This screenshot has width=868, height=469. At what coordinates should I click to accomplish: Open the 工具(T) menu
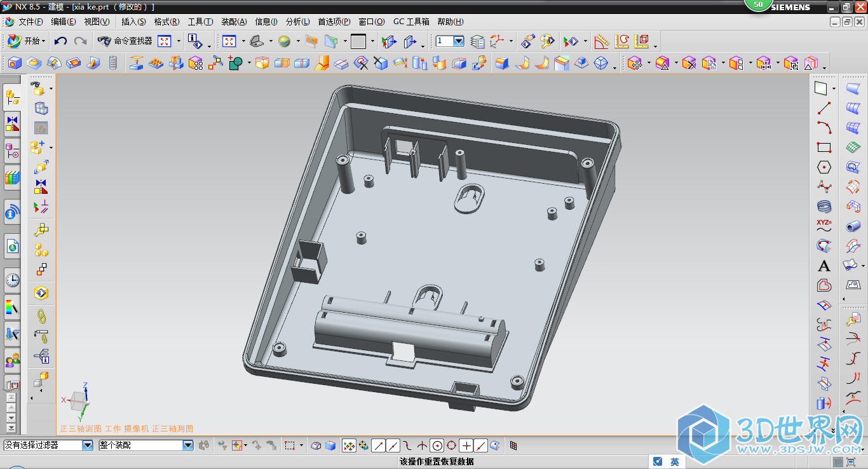coord(200,22)
